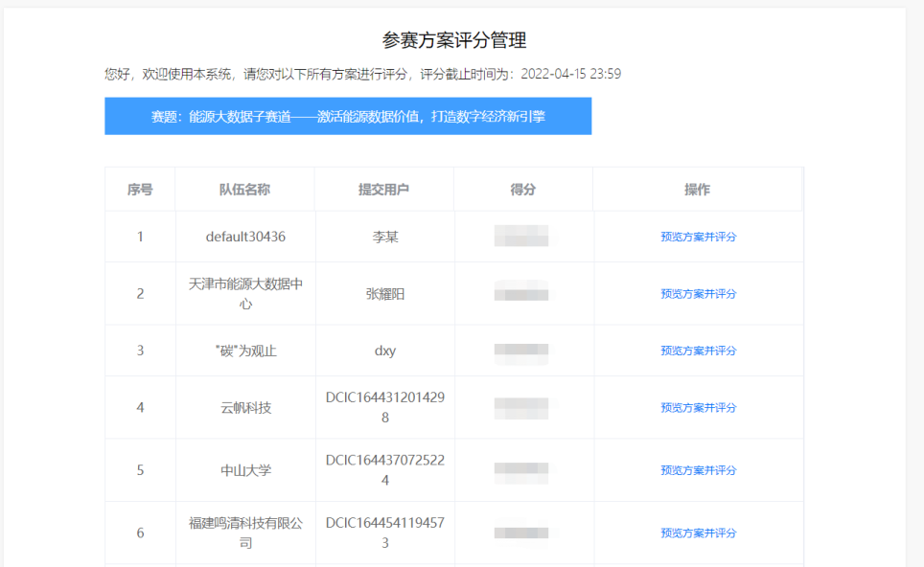The image size is (924, 567).
Task: Open 预览方案并评分 link for "碳"为观止
Action: pyautogui.click(x=698, y=351)
